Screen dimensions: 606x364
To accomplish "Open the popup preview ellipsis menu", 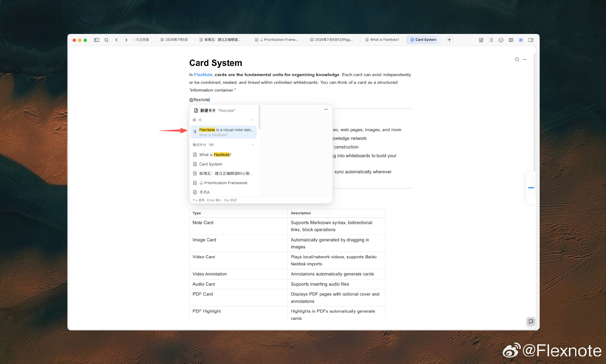I will click(326, 109).
